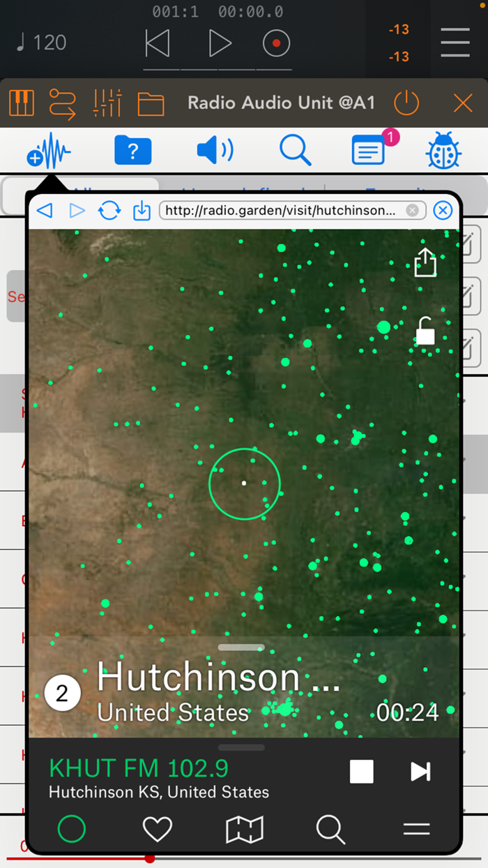Select the green circle locator on map
Image resolution: width=488 pixels, height=868 pixels.
245,484
